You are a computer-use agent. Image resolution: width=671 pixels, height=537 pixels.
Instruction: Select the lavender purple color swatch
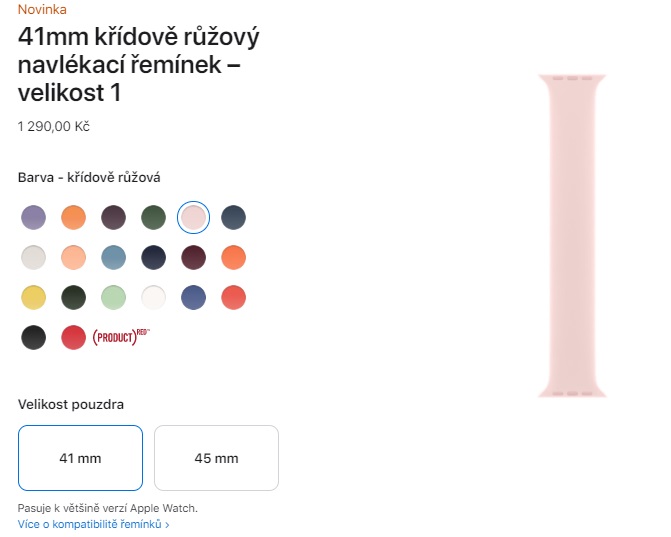[x=33, y=217]
